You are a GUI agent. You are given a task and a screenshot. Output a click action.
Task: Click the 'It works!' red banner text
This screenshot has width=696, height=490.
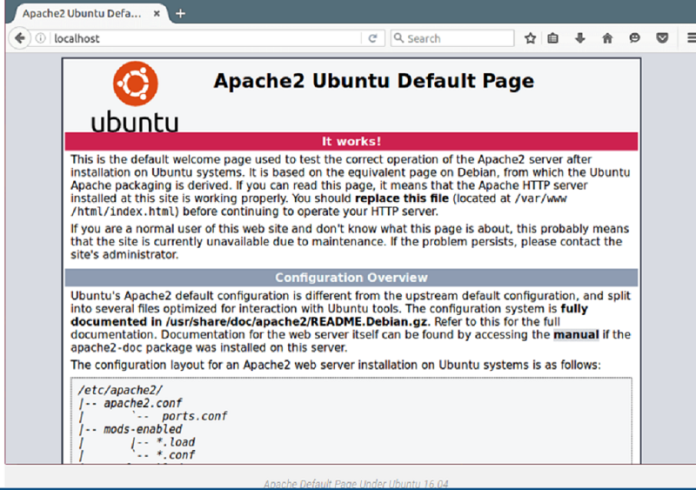click(351, 142)
